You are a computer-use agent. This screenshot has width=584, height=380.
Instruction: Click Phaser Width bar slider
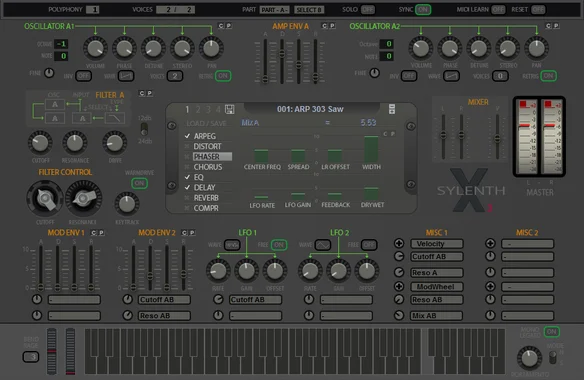[x=371, y=149]
